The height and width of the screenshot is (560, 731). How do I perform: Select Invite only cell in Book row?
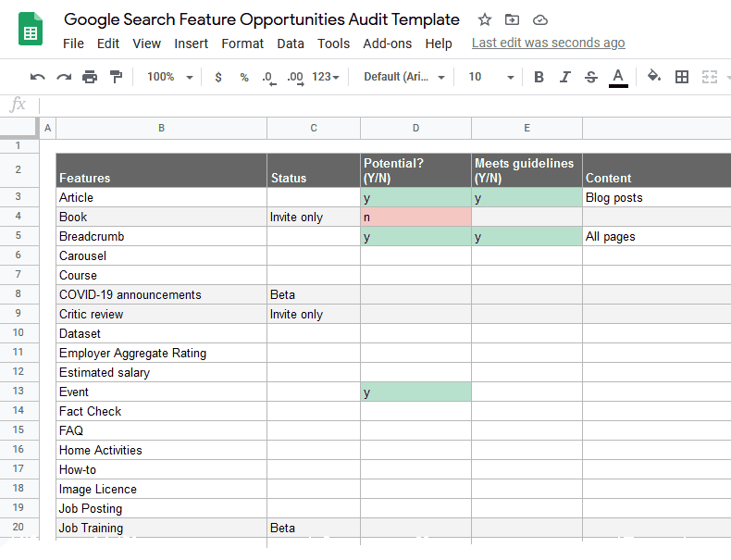point(314,218)
